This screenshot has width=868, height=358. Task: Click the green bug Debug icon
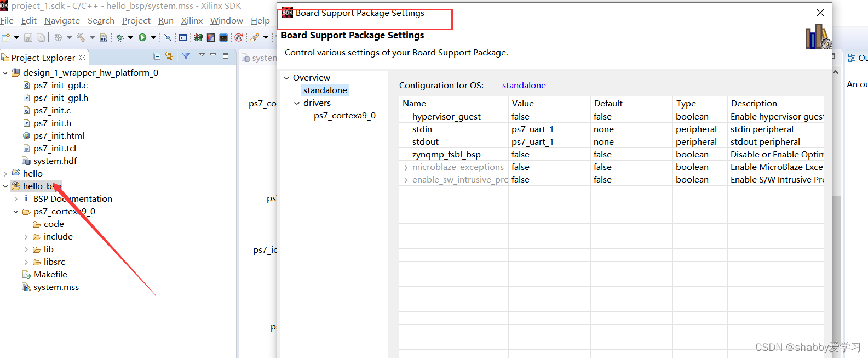pyautogui.click(x=119, y=37)
